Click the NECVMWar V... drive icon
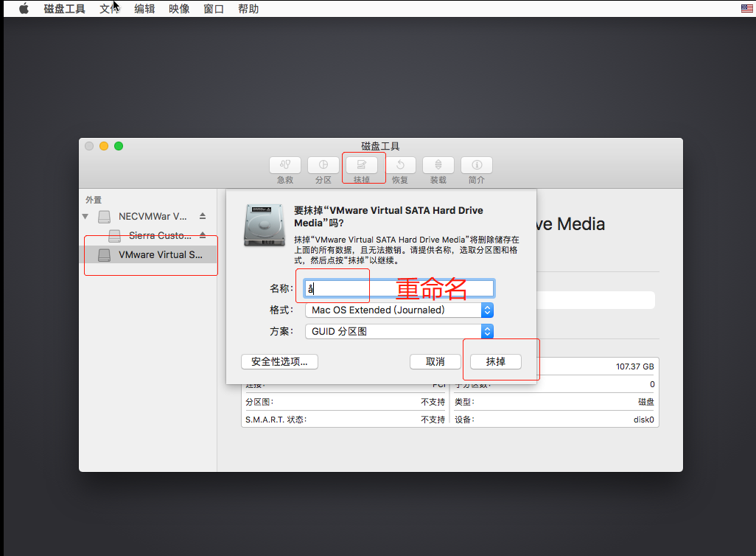The image size is (756, 556). point(104,217)
